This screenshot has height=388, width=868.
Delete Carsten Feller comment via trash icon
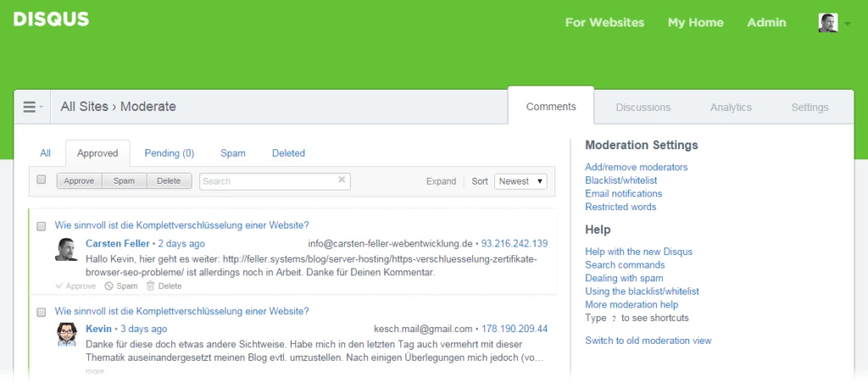tap(164, 286)
